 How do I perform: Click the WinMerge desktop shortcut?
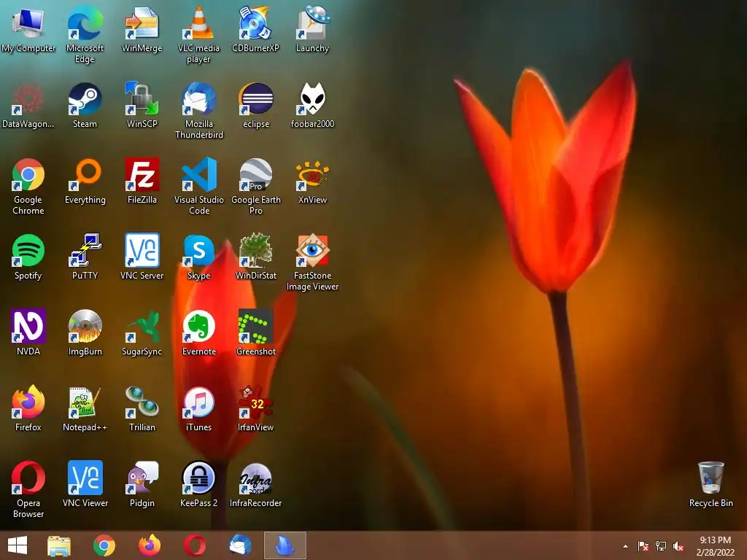click(142, 29)
